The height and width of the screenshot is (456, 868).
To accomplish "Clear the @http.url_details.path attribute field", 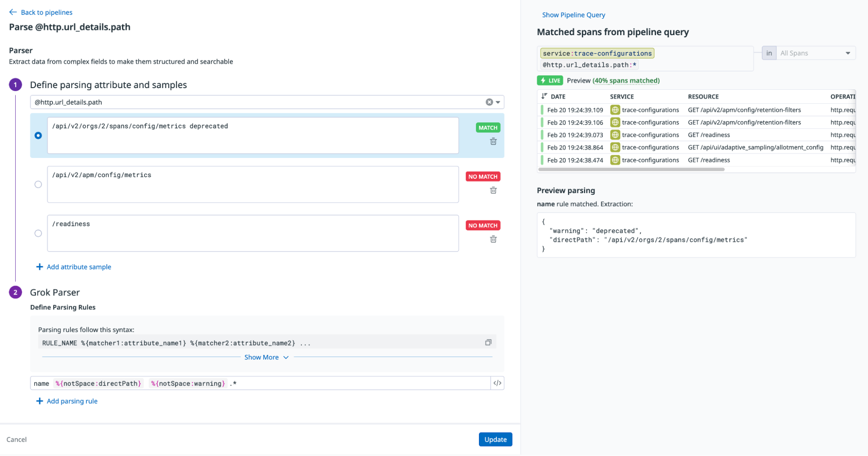I will click(489, 102).
